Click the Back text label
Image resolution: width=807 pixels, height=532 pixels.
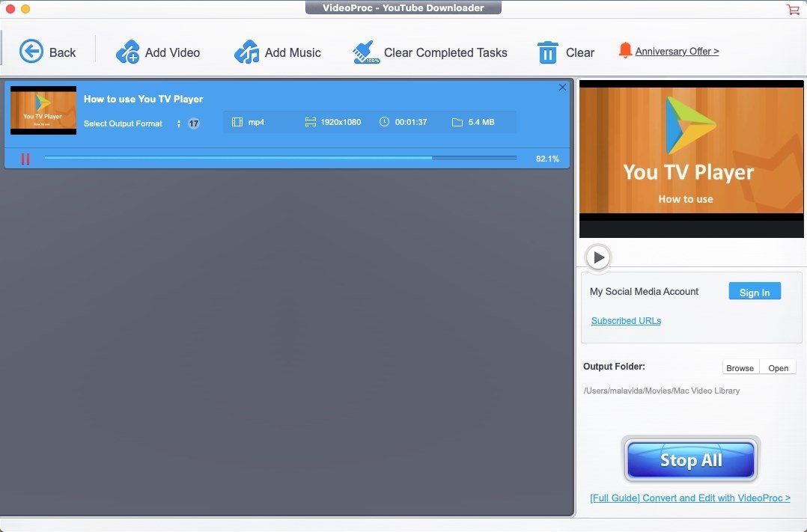point(62,52)
